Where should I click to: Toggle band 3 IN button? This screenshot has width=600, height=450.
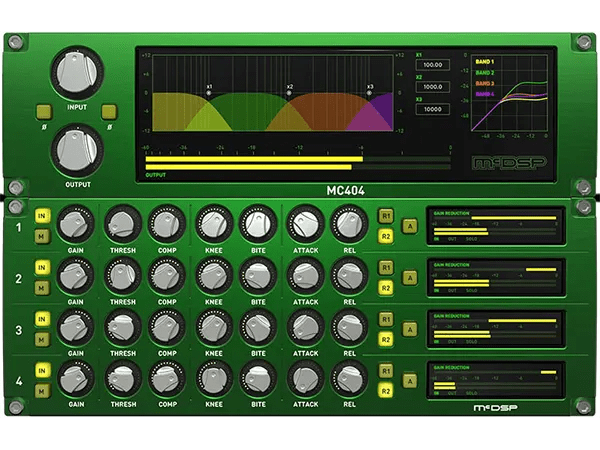click(42, 319)
